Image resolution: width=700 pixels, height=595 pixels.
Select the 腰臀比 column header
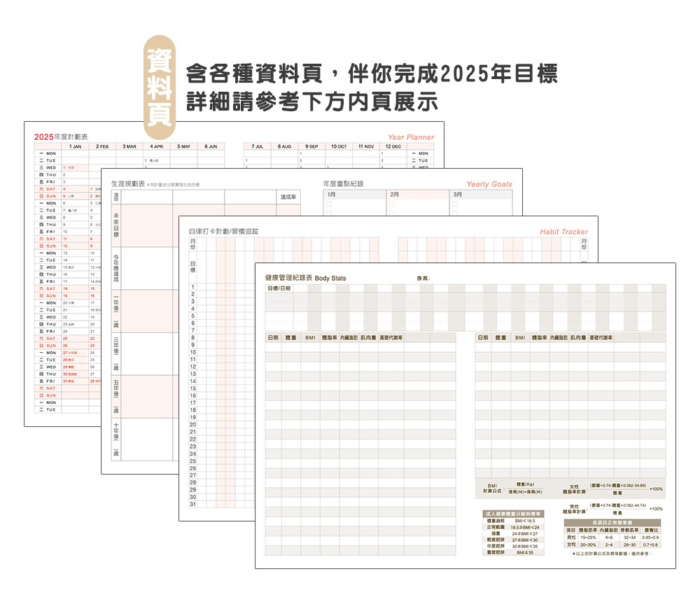coord(651,531)
